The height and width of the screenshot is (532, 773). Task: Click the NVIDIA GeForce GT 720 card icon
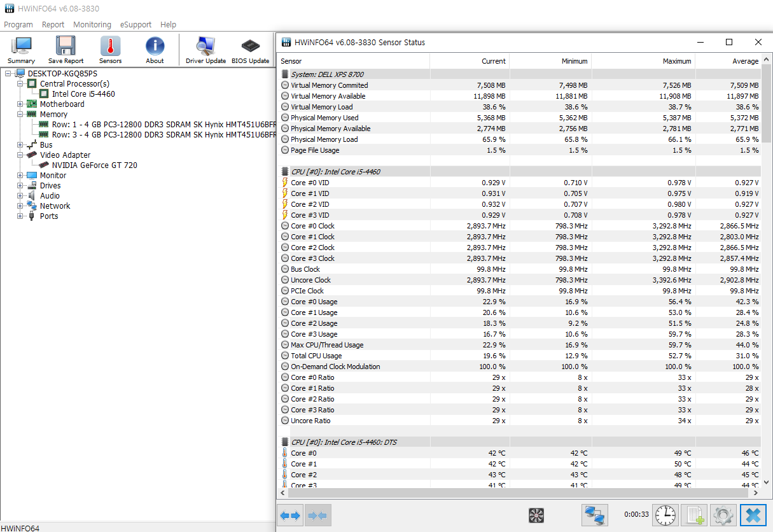pyautogui.click(x=44, y=165)
